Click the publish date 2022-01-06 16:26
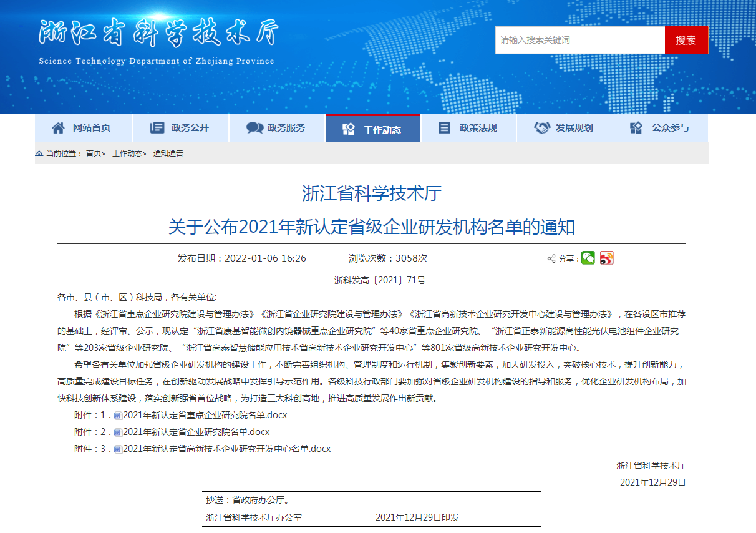 [x=265, y=258]
